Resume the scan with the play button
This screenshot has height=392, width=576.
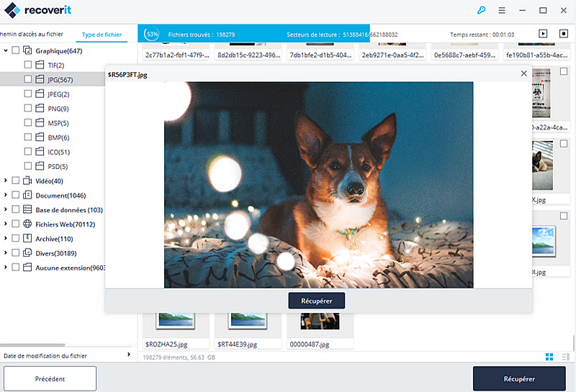coord(543,34)
